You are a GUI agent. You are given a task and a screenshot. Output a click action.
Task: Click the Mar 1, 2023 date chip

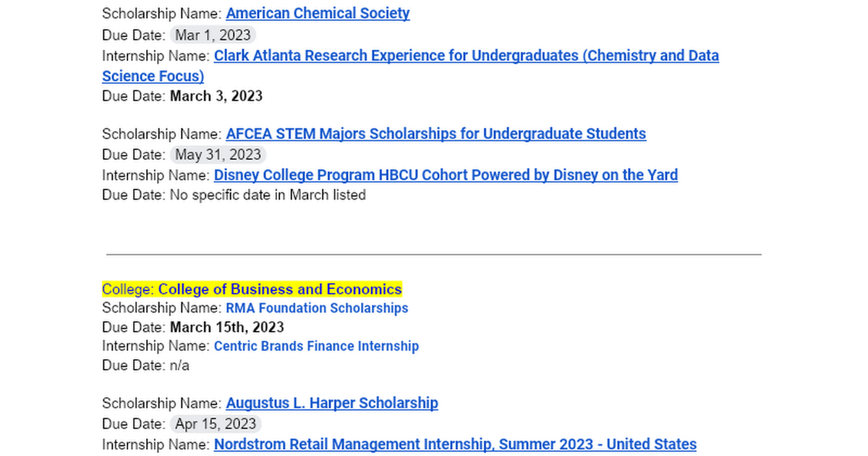(x=213, y=35)
